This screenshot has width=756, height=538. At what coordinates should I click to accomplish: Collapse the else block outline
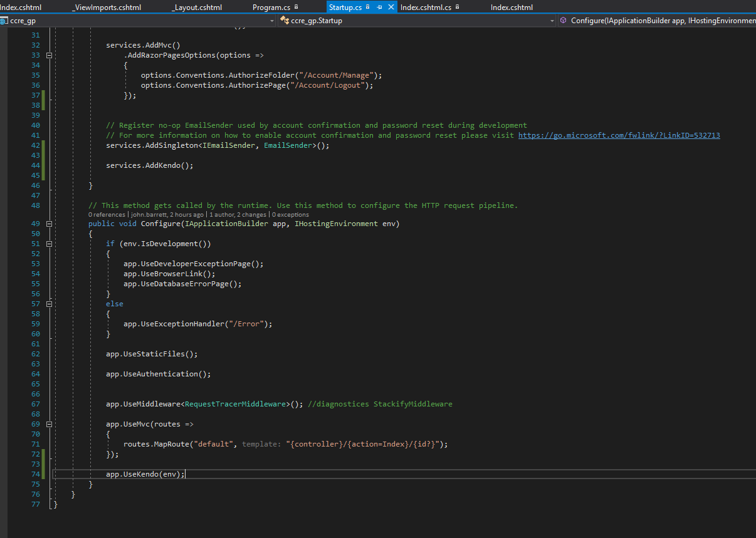coord(49,304)
